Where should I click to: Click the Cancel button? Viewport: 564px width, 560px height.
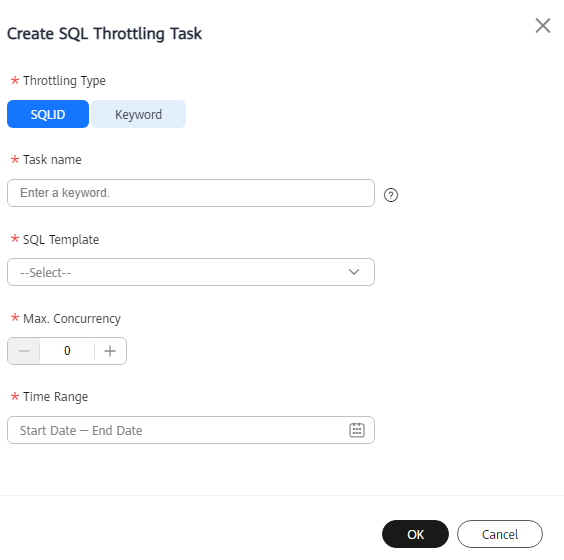click(500, 534)
